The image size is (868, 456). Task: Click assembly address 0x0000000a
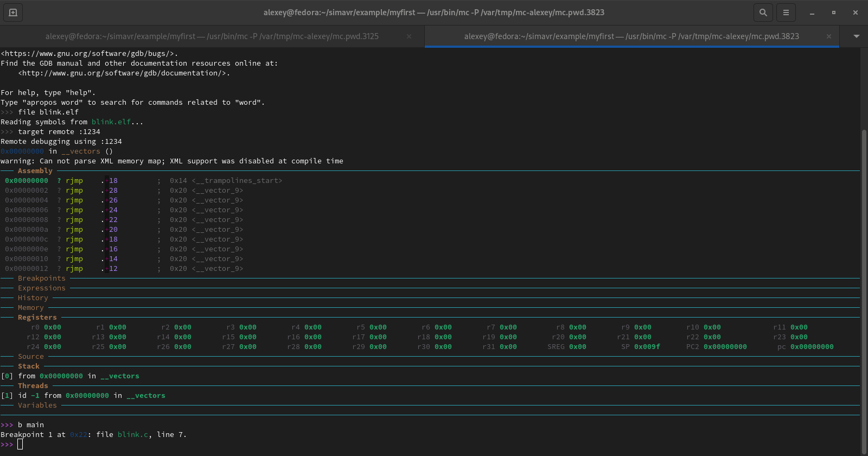27,230
